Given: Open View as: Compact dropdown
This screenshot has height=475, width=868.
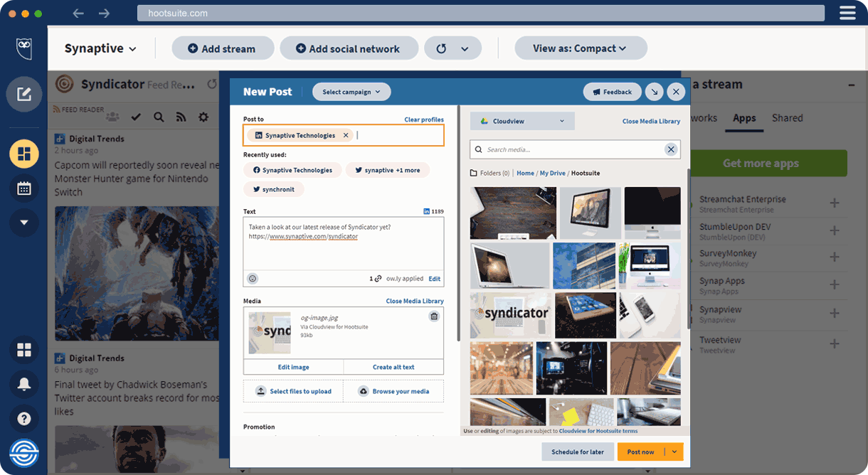Looking at the screenshot, I should [x=581, y=48].
